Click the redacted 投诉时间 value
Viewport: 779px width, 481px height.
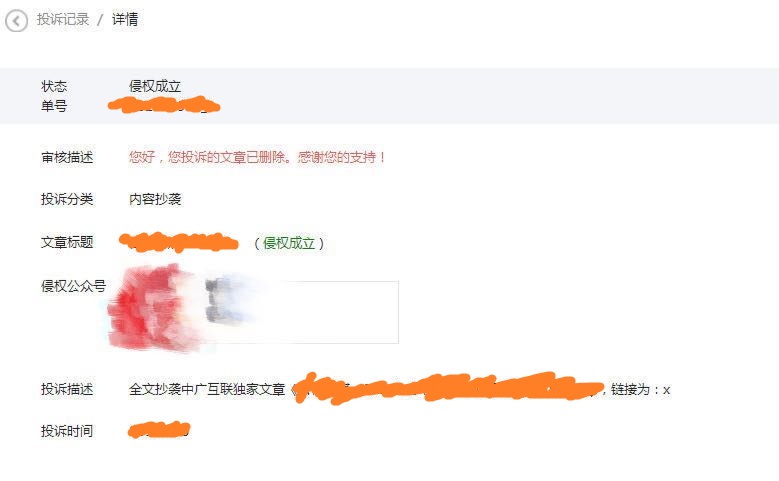(159, 430)
